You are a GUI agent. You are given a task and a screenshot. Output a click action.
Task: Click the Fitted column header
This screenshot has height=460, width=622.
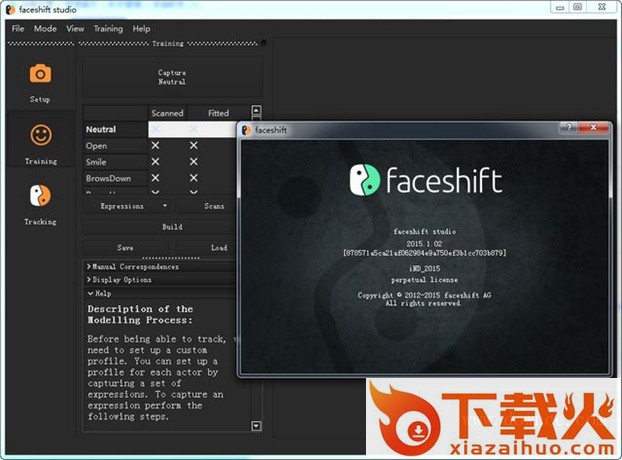click(219, 113)
